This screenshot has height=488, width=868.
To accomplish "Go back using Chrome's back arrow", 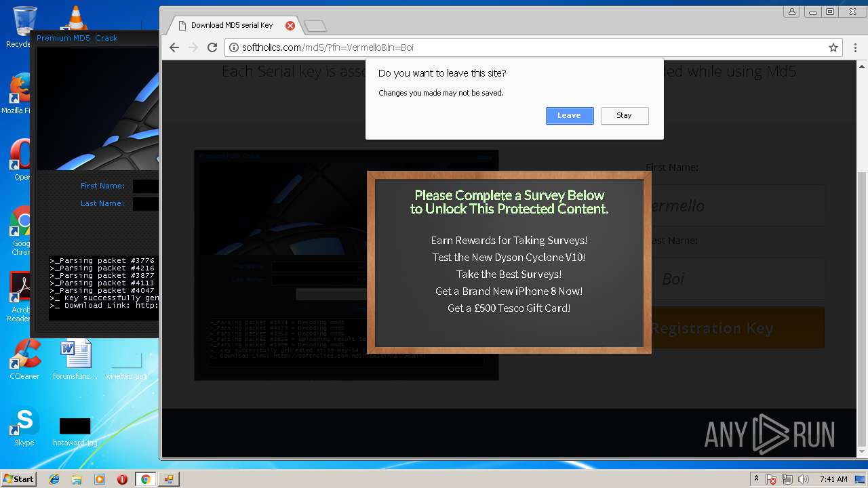I will coord(174,47).
